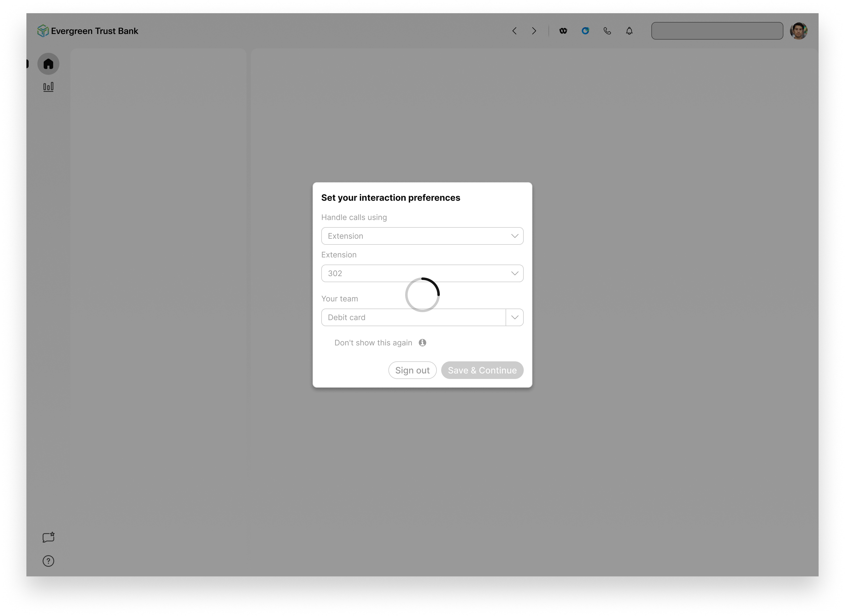Open the help question mark icon
The image size is (845, 616).
point(48,561)
